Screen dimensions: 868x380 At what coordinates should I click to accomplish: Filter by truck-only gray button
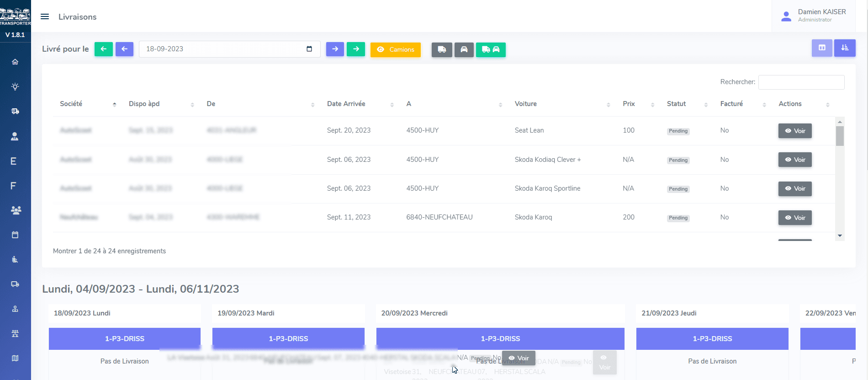(442, 49)
